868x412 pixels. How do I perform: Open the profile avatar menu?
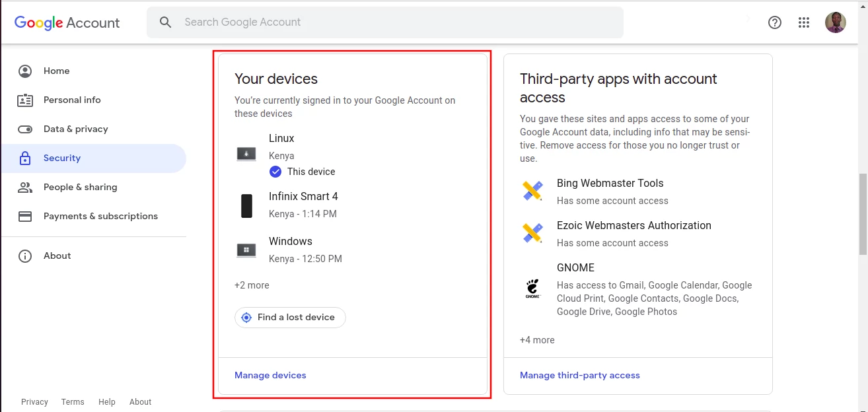click(836, 22)
